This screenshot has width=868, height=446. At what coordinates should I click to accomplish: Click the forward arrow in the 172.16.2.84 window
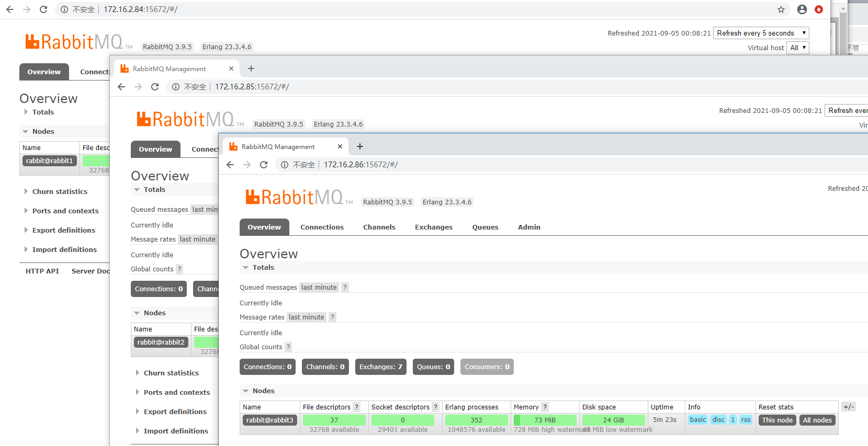tap(27, 9)
